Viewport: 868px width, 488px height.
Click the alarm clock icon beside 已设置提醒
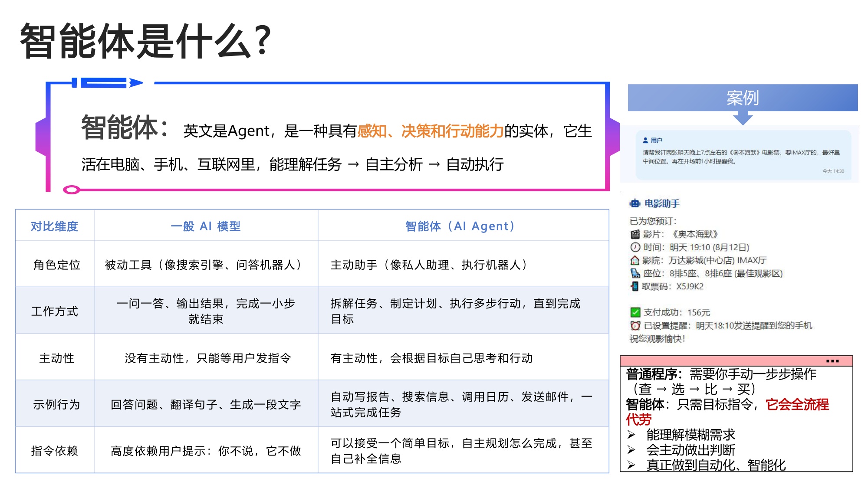[635, 325]
